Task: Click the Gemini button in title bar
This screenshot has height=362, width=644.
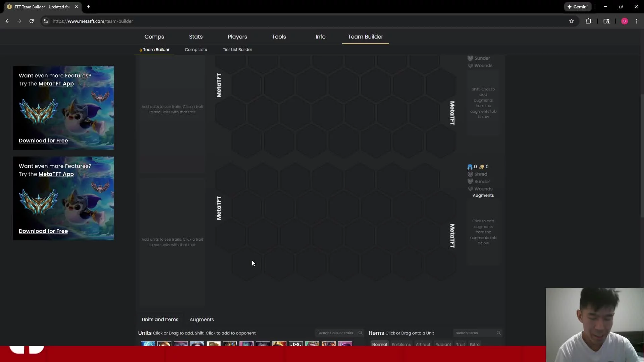Action: point(578,7)
